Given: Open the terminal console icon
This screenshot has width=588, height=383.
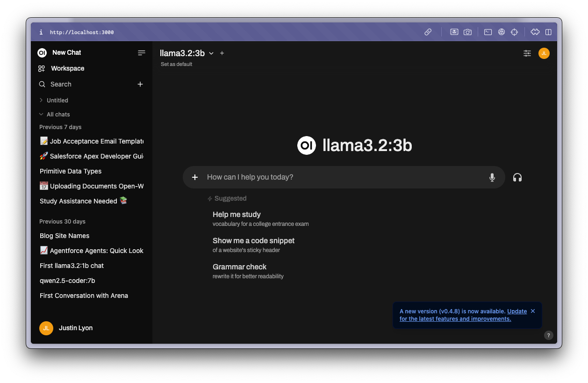Looking at the screenshot, I should pyautogui.click(x=488, y=32).
